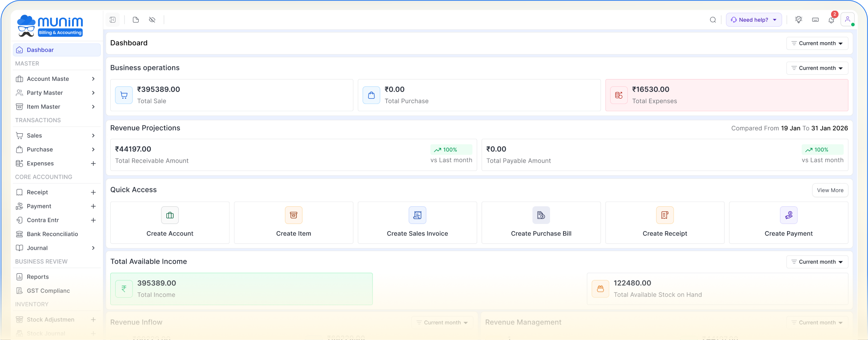Click Create Item quick access card

293,223
